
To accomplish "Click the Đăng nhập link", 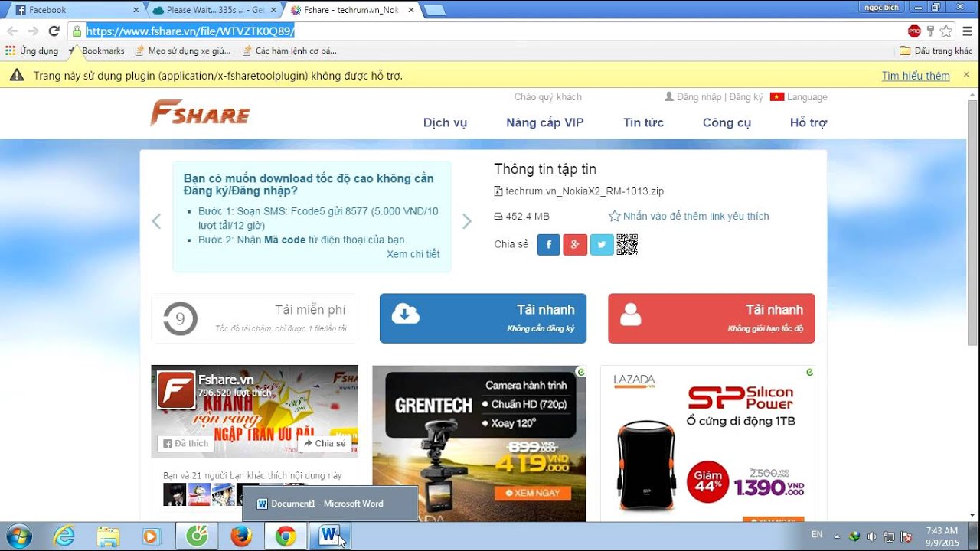I will coord(698,97).
